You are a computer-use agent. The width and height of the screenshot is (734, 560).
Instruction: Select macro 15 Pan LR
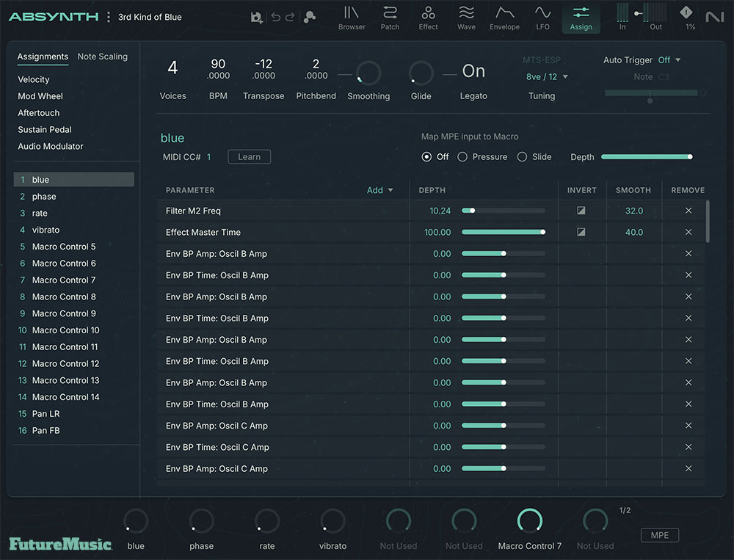point(74,414)
